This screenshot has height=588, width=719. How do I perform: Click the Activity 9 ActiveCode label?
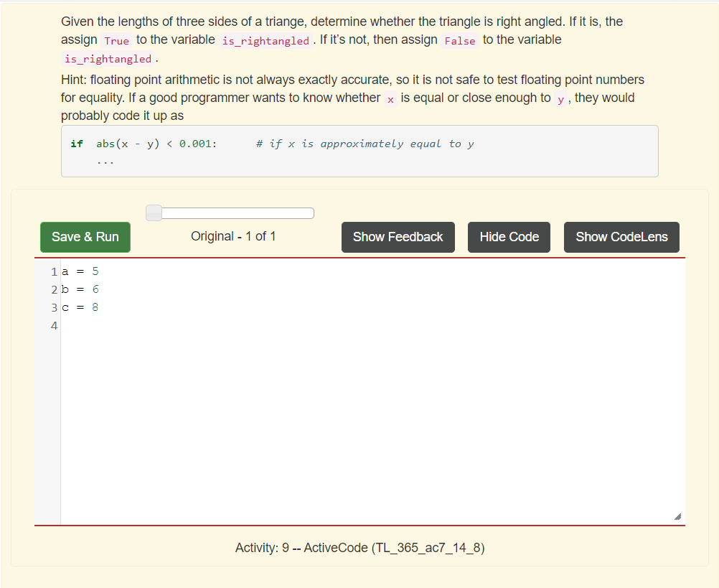pyautogui.click(x=359, y=547)
